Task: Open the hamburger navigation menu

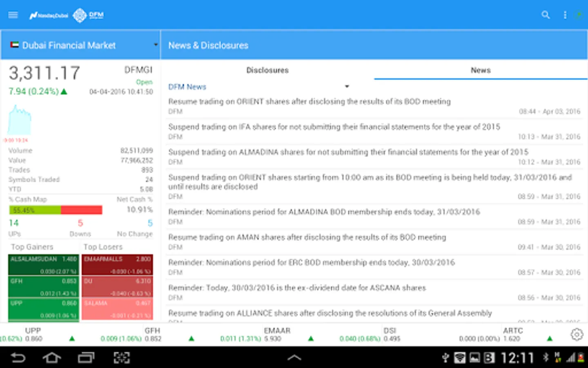Action: pos(13,15)
